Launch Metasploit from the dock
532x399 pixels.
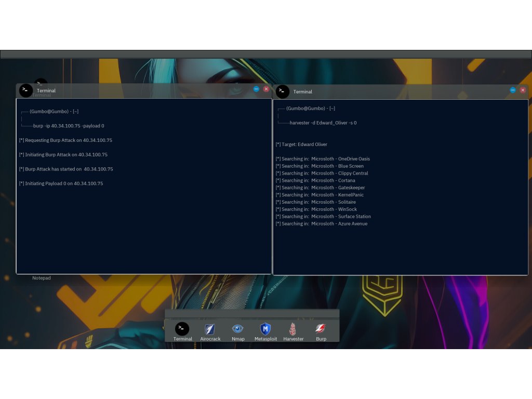point(265,329)
